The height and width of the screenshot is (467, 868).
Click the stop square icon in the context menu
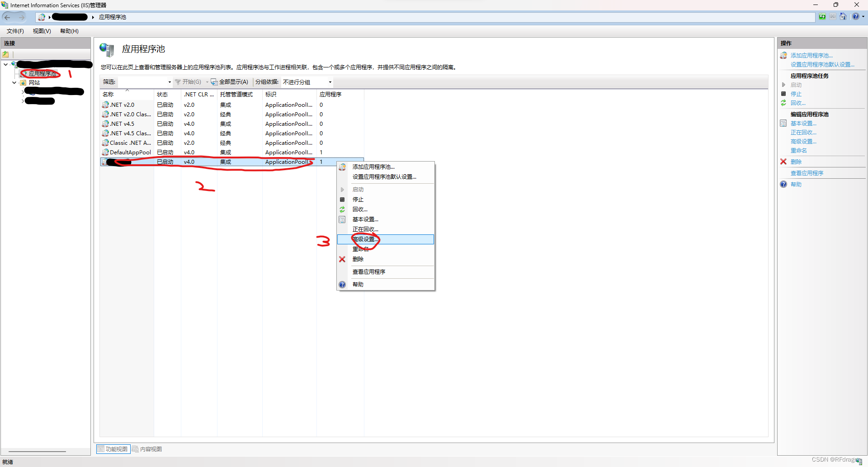pos(342,200)
